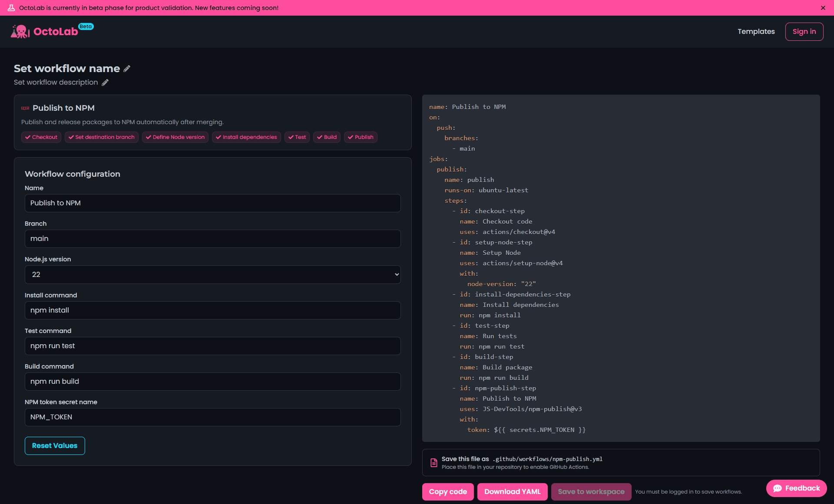The height and width of the screenshot is (504, 834).
Task: Toggle the Define Node version chip
Action: point(175,137)
